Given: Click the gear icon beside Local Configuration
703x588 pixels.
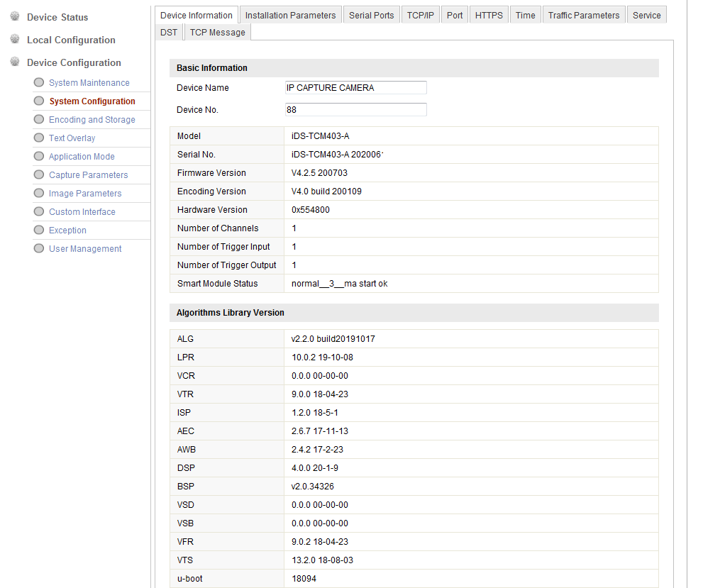Looking at the screenshot, I should (x=14, y=39).
